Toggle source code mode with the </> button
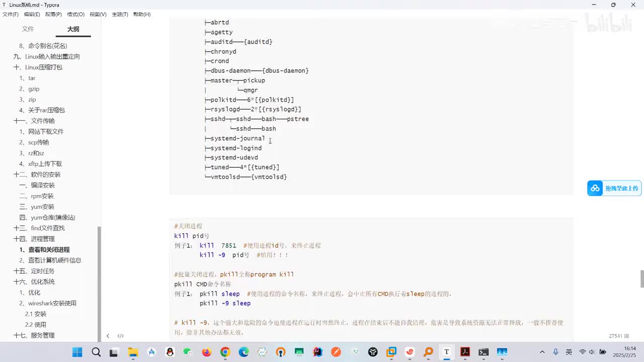Viewport: 644px width, 362px height. point(121,336)
